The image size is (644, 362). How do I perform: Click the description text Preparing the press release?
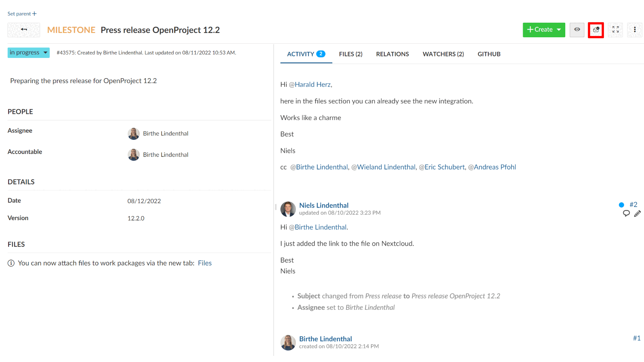click(84, 81)
